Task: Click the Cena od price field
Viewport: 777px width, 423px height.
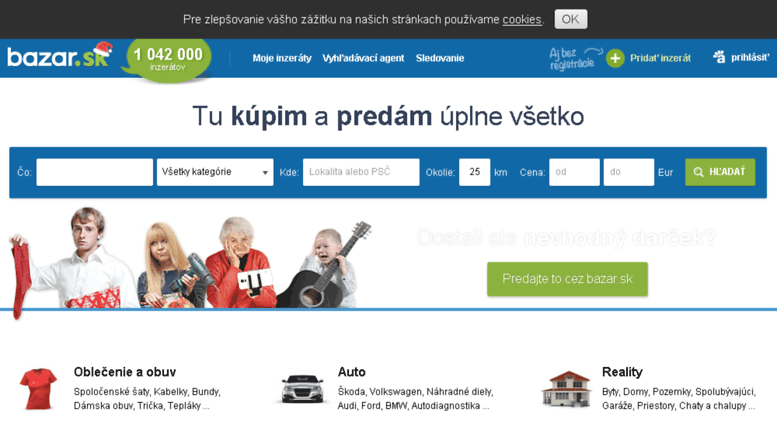Action: [574, 172]
